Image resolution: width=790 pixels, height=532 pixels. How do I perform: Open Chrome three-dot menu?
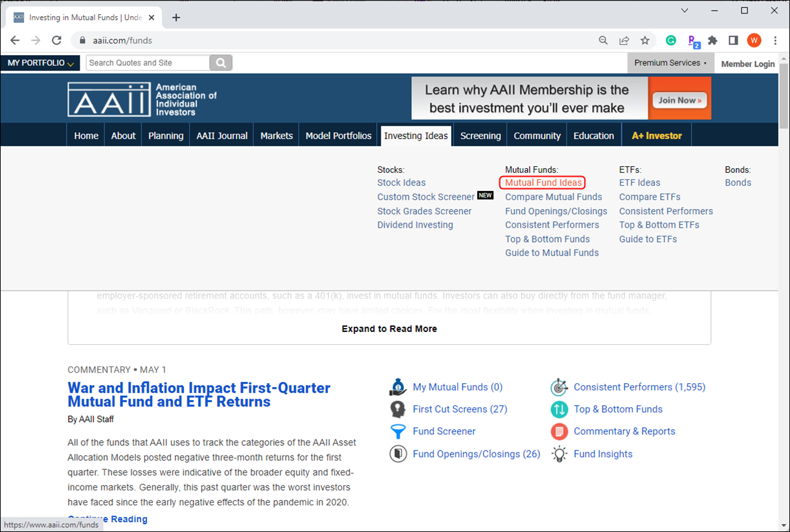[775, 40]
